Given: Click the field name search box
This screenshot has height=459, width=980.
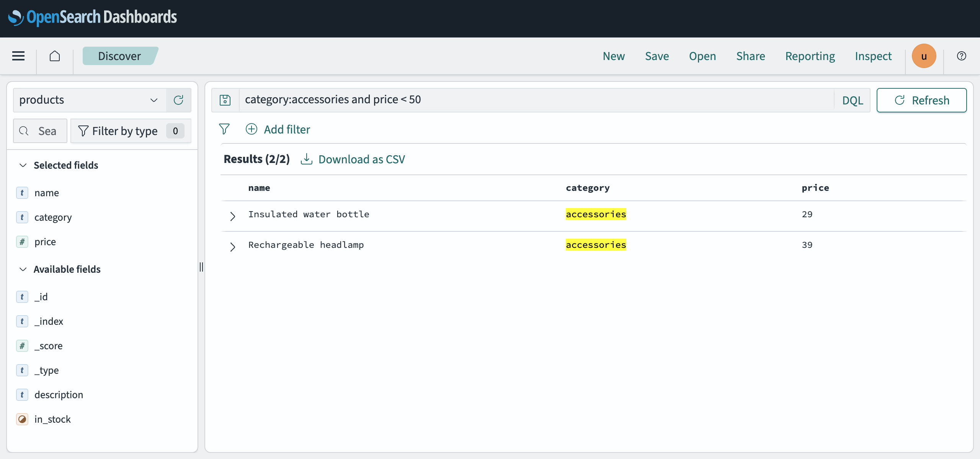Looking at the screenshot, I should click(x=40, y=131).
